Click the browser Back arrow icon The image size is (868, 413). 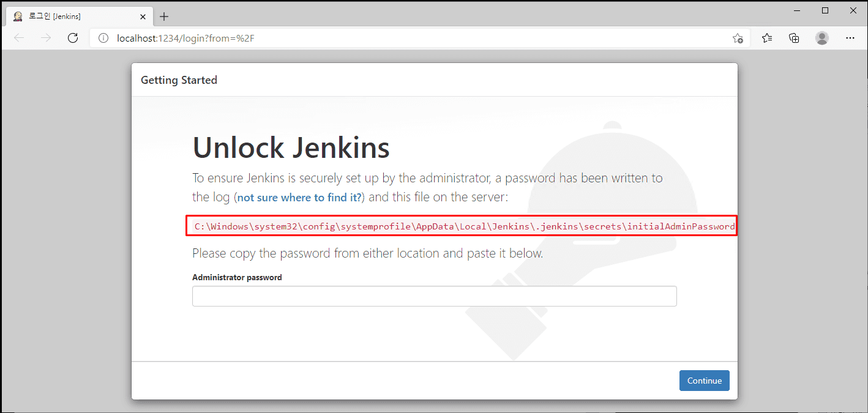coord(19,38)
